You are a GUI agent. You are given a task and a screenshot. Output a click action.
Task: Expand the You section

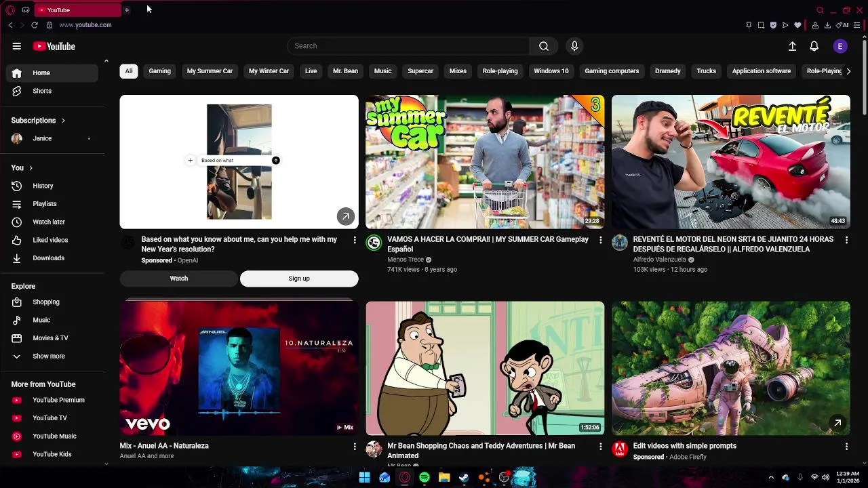point(22,168)
